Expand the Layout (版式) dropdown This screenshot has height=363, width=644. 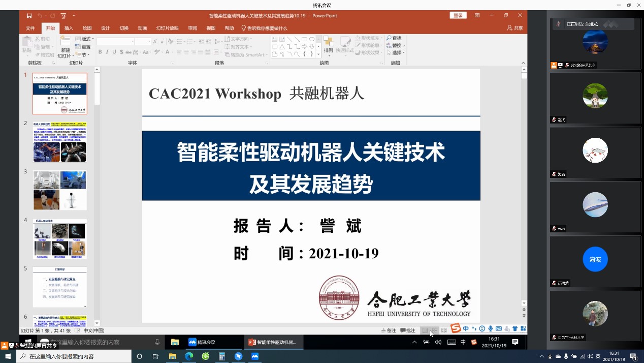point(85,39)
